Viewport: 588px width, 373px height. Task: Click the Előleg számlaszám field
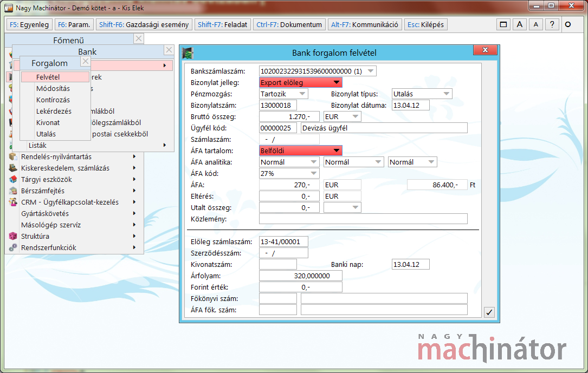(x=283, y=241)
